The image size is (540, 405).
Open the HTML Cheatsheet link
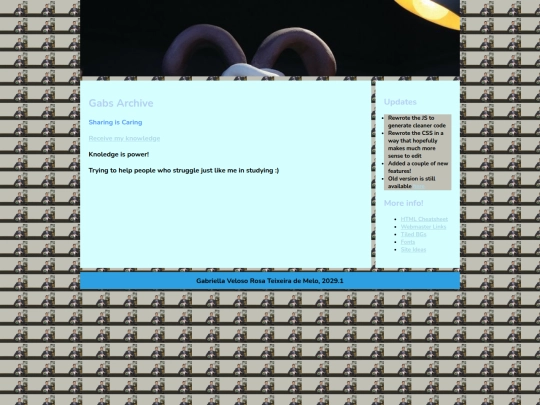(x=424, y=219)
